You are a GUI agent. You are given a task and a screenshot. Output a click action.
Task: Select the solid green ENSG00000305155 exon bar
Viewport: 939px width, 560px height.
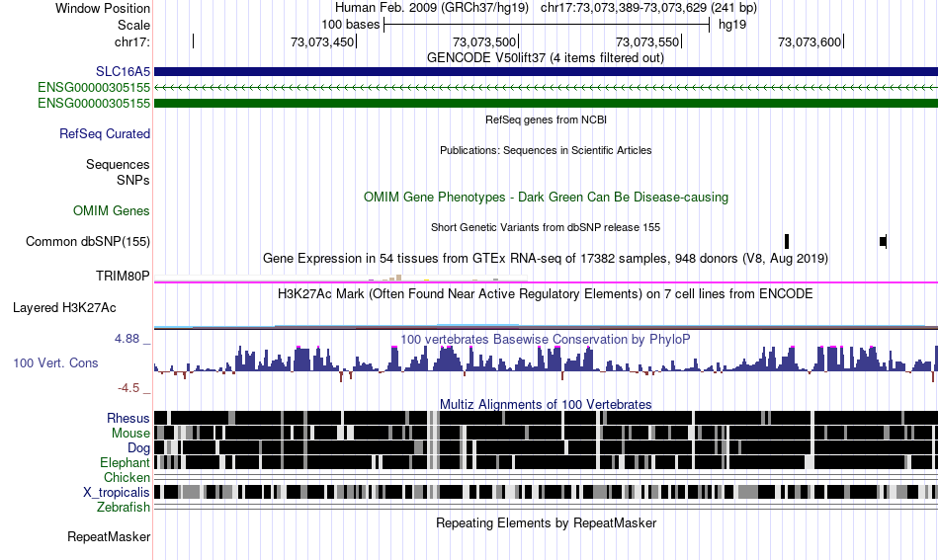(547, 104)
